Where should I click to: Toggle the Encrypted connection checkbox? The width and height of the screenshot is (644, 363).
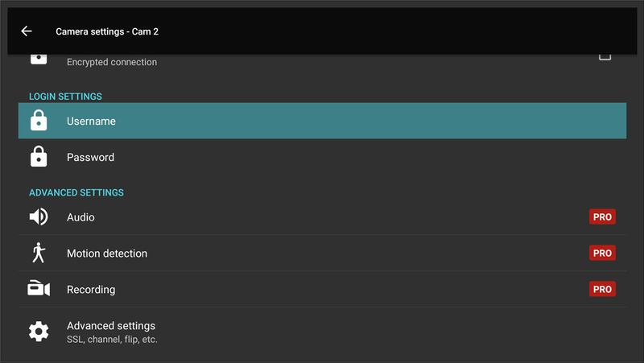(x=605, y=56)
